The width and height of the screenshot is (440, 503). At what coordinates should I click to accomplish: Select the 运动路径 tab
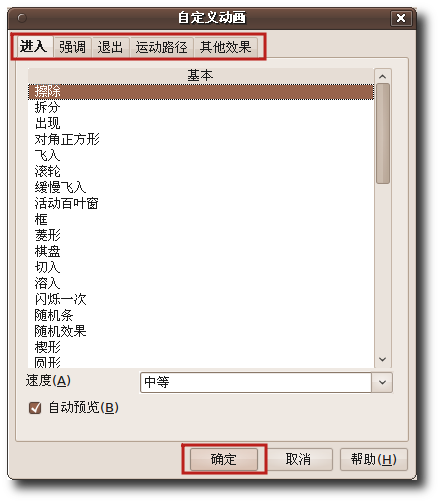coord(161,47)
